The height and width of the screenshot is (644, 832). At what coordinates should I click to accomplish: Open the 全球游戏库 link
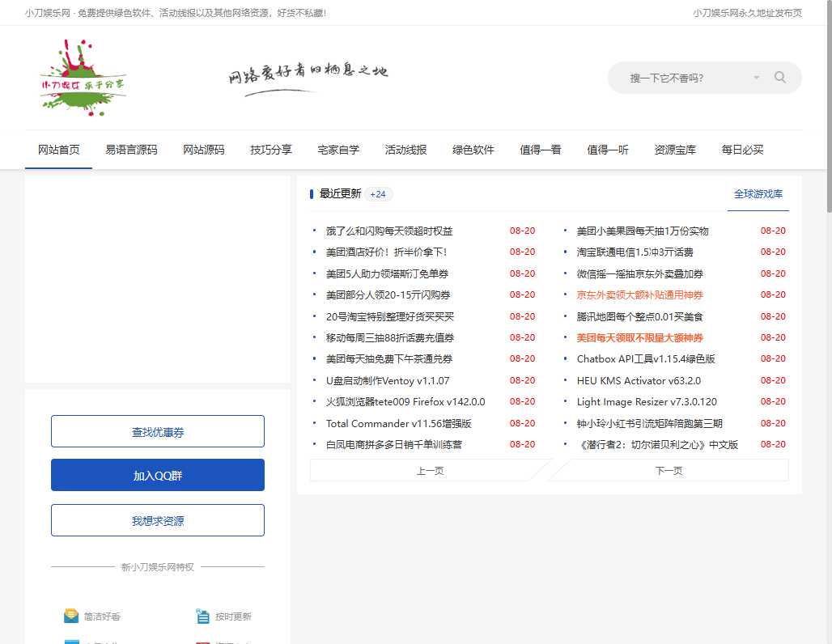(758, 194)
